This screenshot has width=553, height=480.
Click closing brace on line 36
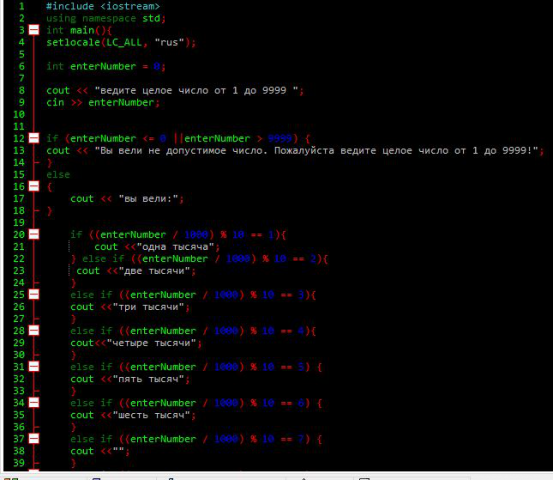click(73, 427)
